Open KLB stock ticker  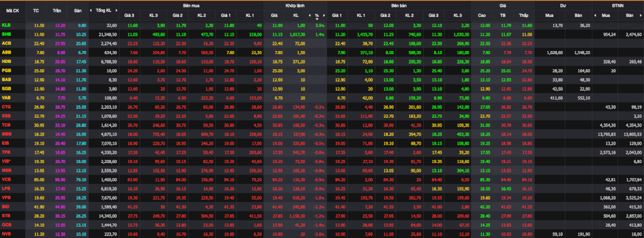(x=6, y=25)
